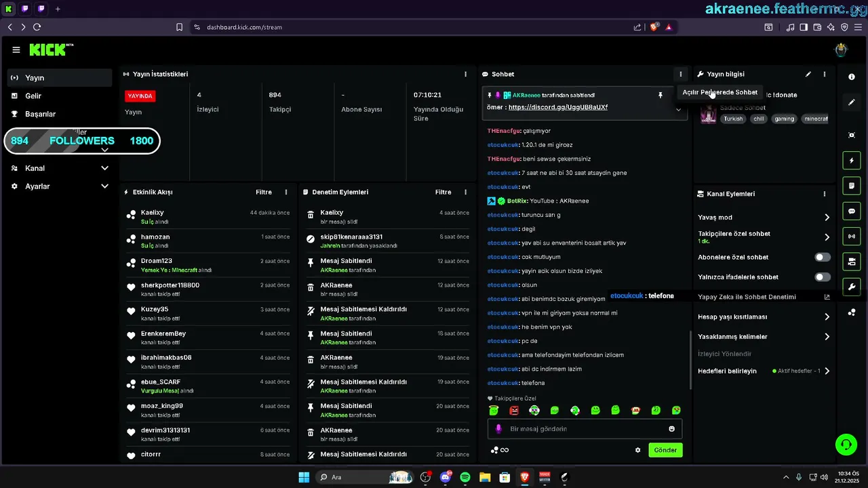The image size is (868, 488).
Task: Toggle the chat bubble widget in the right rail
Action: (852, 211)
